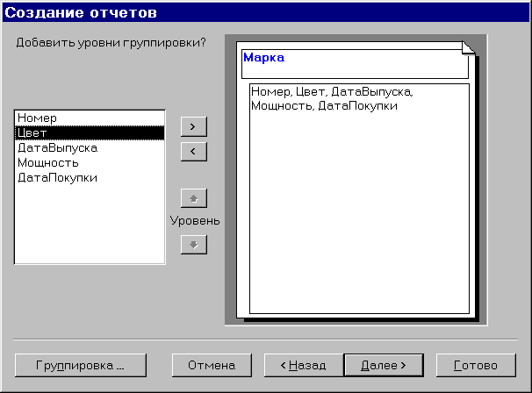Click the preview field list starting with Номер, Цвет

click(x=359, y=199)
